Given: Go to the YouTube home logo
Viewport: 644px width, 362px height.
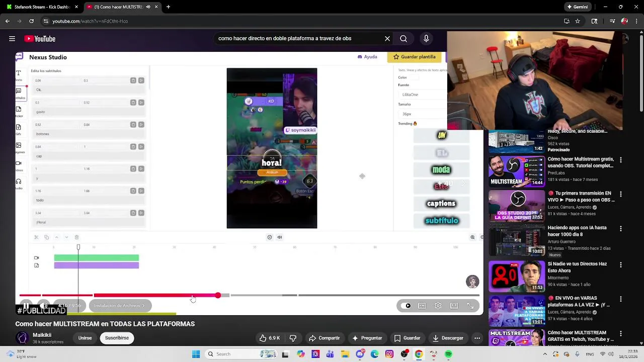Looking at the screenshot, I should pyautogui.click(x=40, y=39).
